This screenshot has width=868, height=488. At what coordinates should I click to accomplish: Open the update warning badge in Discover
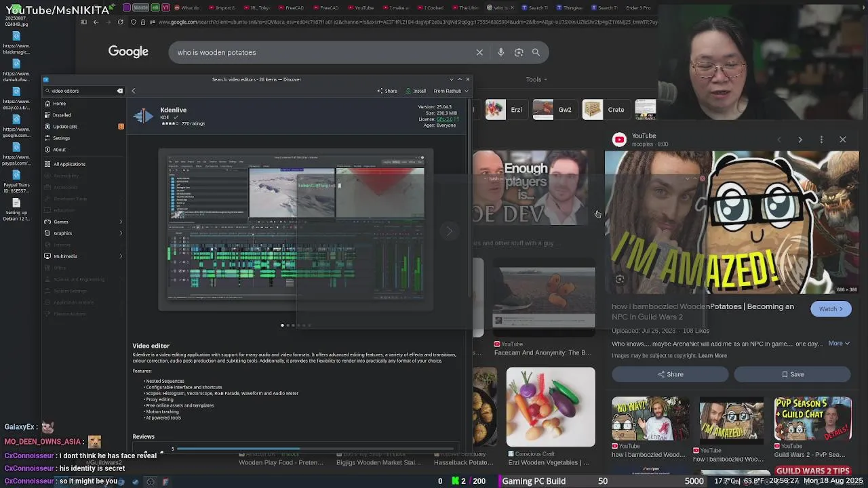(121, 126)
